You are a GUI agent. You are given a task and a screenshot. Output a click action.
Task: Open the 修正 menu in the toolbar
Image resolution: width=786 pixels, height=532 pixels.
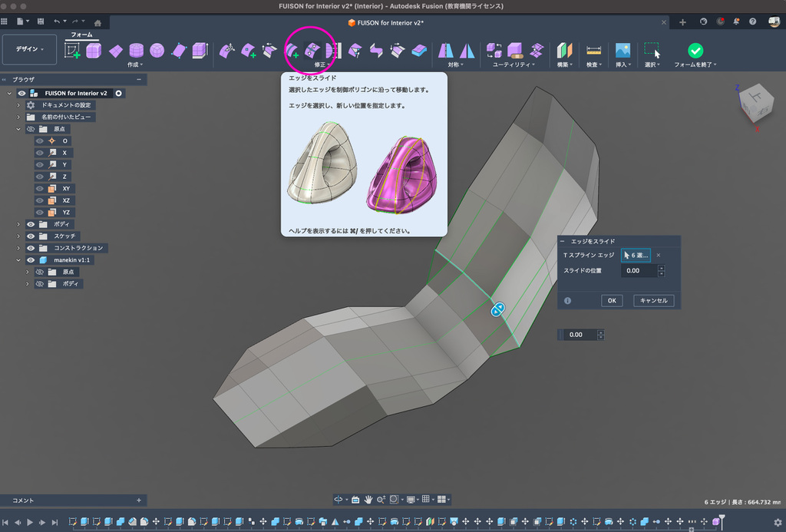pos(322,65)
